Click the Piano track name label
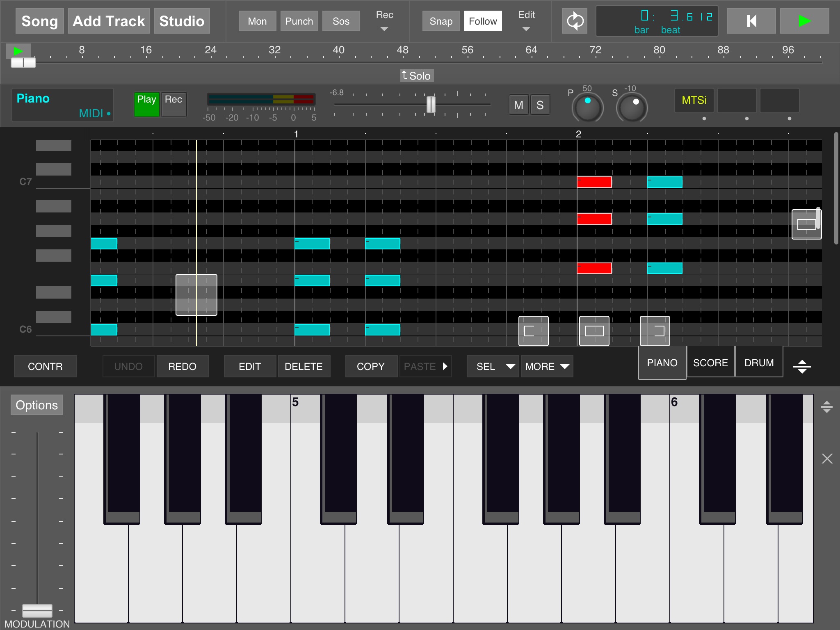This screenshot has width=840, height=630. click(x=33, y=98)
